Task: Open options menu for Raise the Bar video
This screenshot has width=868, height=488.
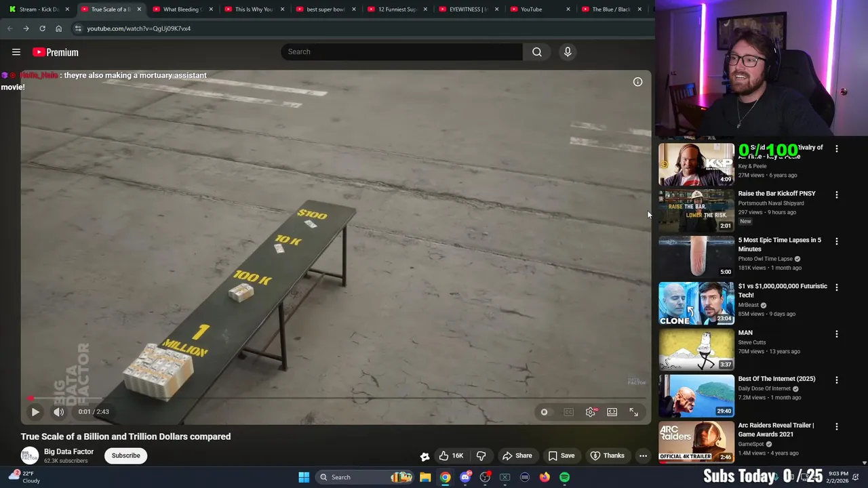Action: 836,195
